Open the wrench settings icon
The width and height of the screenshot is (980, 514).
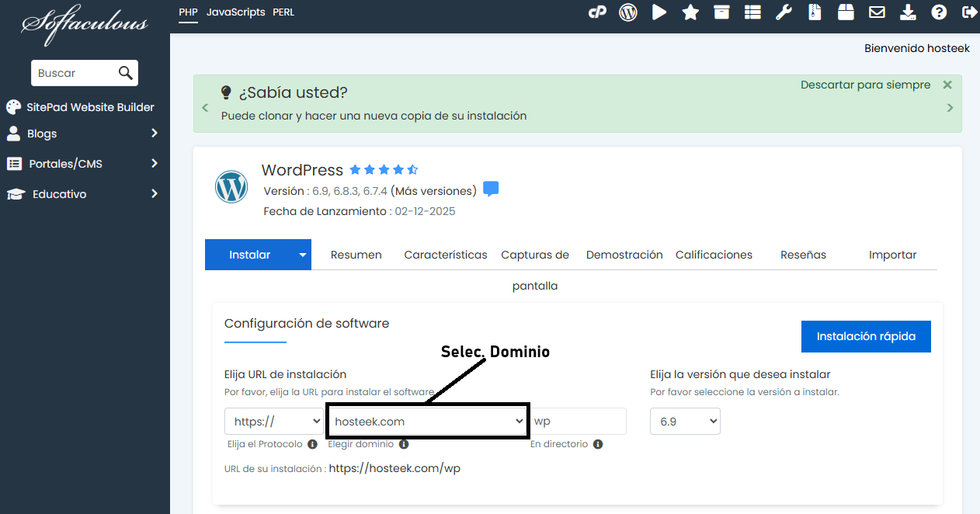point(784,12)
